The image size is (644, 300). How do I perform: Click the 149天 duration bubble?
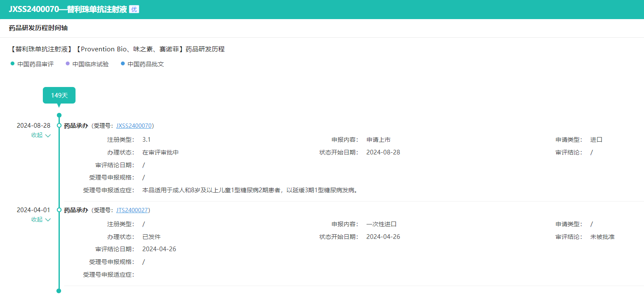click(59, 95)
